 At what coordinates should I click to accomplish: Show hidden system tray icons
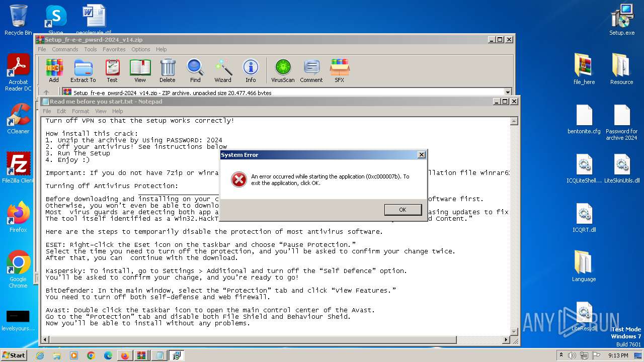561,355
